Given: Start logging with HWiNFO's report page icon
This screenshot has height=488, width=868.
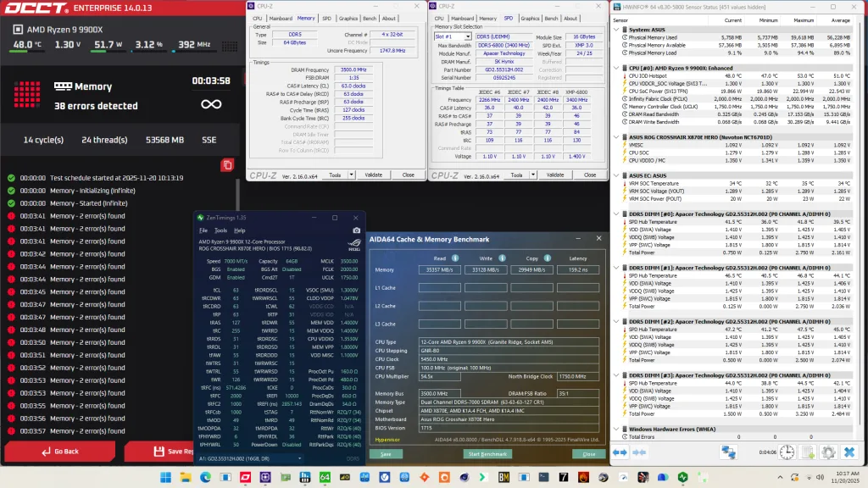Looking at the screenshot, I should pyautogui.click(x=807, y=452).
